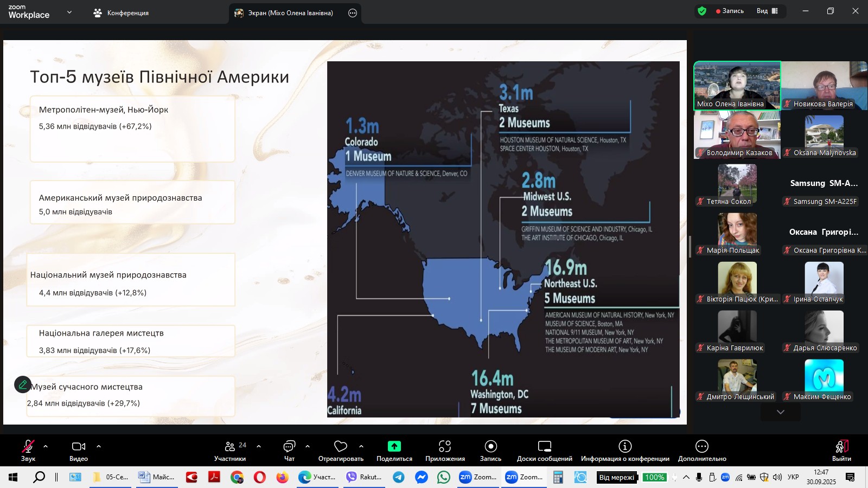868x488 pixels.
Task: Expand audio options arrow next to Звук
Action: [46, 446]
